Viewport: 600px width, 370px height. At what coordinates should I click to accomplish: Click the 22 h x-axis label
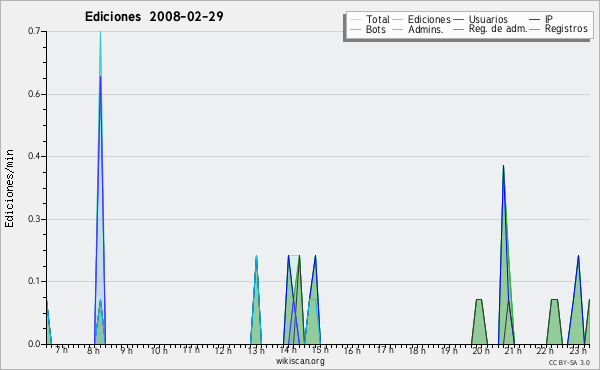tap(545, 350)
